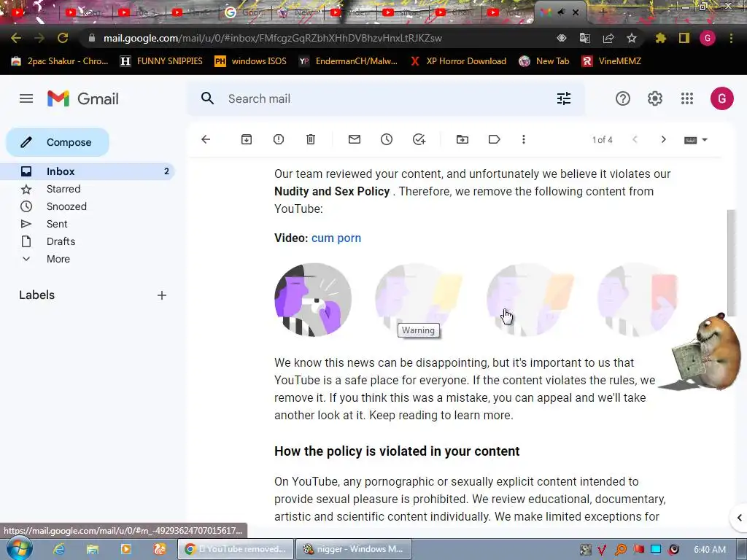
Task: Add this email to Tasks
Action: coord(419,139)
